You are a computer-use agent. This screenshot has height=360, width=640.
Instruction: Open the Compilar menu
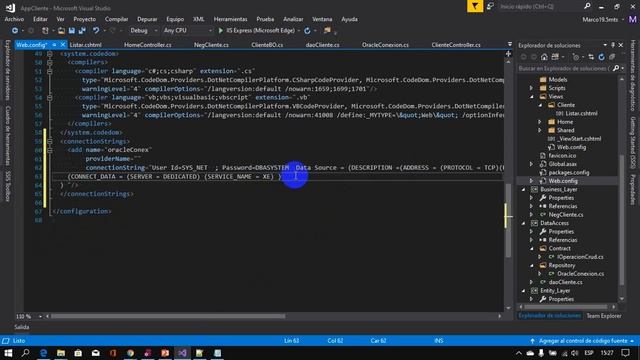tap(116, 19)
